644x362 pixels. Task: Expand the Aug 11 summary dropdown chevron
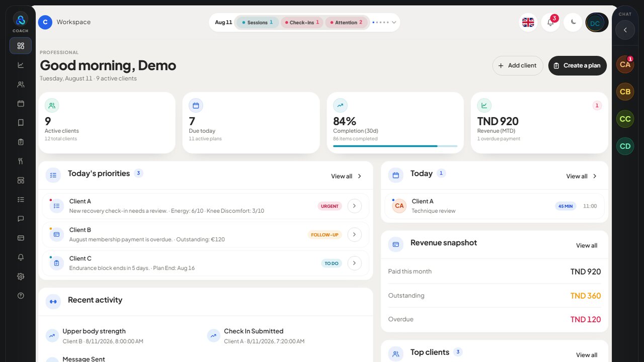coord(394,23)
